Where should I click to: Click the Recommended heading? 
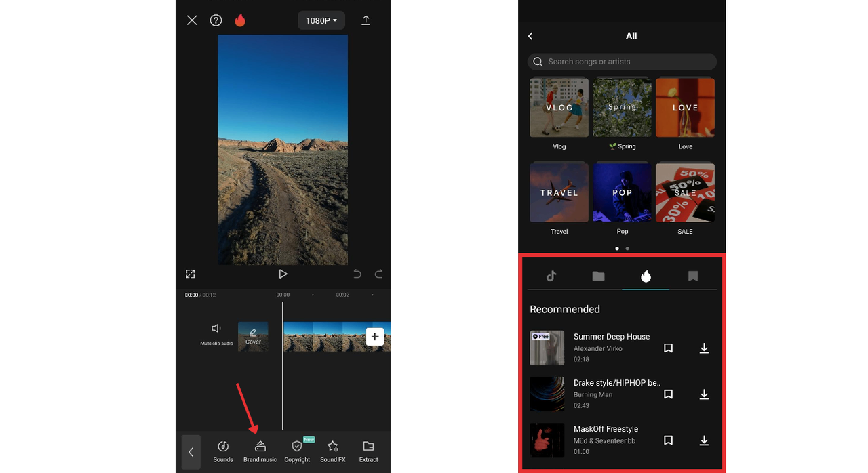[565, 310]
